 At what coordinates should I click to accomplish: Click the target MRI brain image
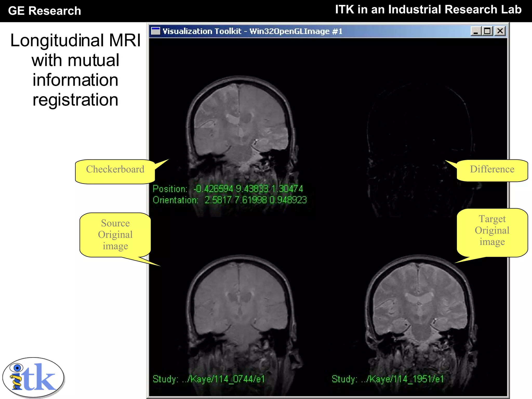[x=420, y=307]
